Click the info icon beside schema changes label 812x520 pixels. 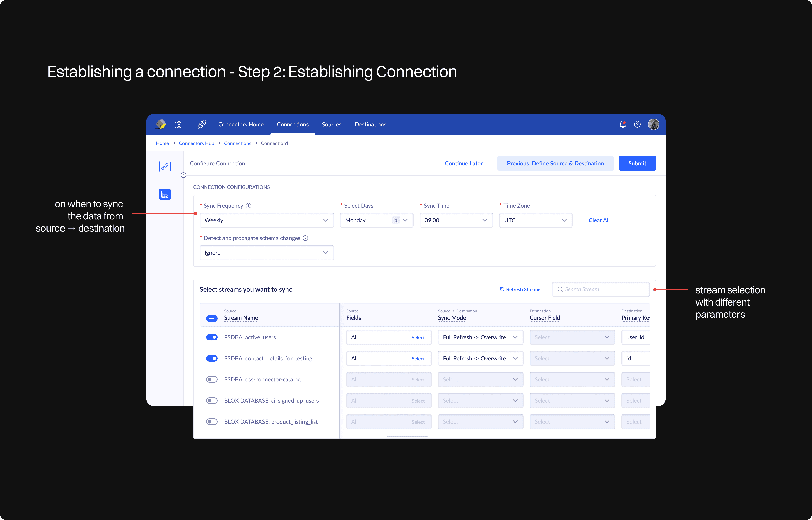coord(305,238)
